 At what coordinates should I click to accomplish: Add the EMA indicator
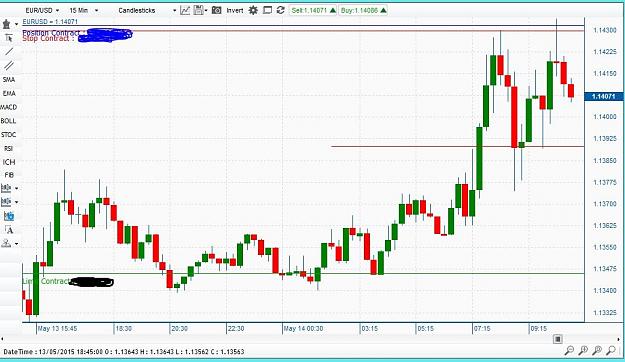9,93
